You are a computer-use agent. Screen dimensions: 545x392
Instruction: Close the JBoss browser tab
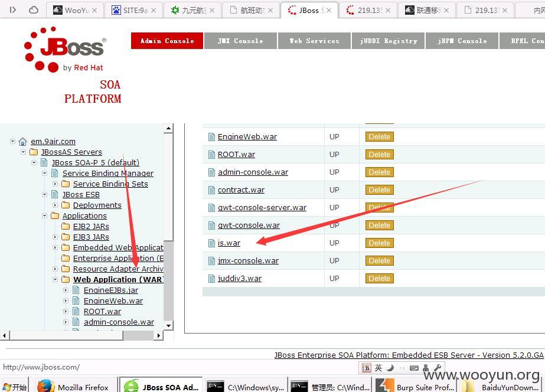click(329, 11)
